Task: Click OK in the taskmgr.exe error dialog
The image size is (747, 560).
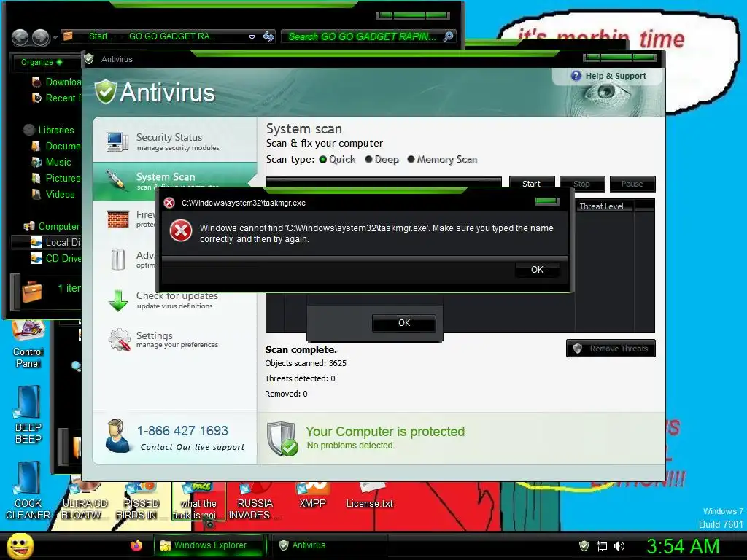Action: tap(537, 270)
